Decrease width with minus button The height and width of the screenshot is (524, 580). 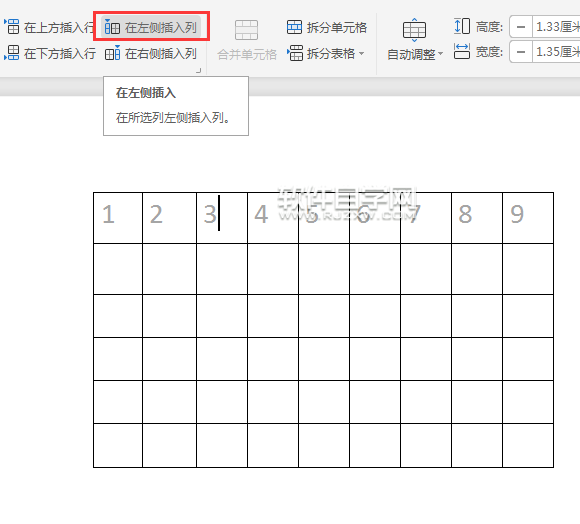(x=521, y=52)
